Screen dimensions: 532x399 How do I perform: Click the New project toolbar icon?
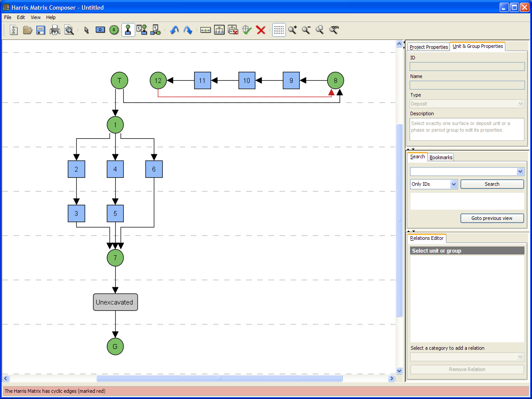14,30
